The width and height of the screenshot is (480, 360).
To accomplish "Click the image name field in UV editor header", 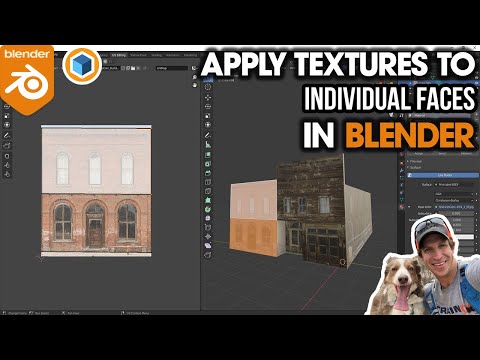I will (x=110, y=68).
